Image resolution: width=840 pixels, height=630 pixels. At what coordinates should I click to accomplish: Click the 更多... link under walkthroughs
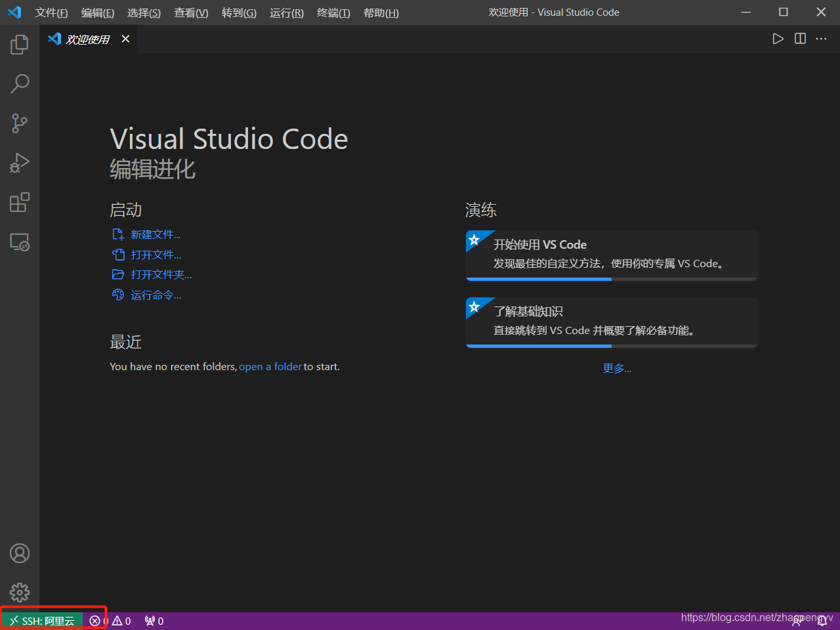[x=617, y=368]
